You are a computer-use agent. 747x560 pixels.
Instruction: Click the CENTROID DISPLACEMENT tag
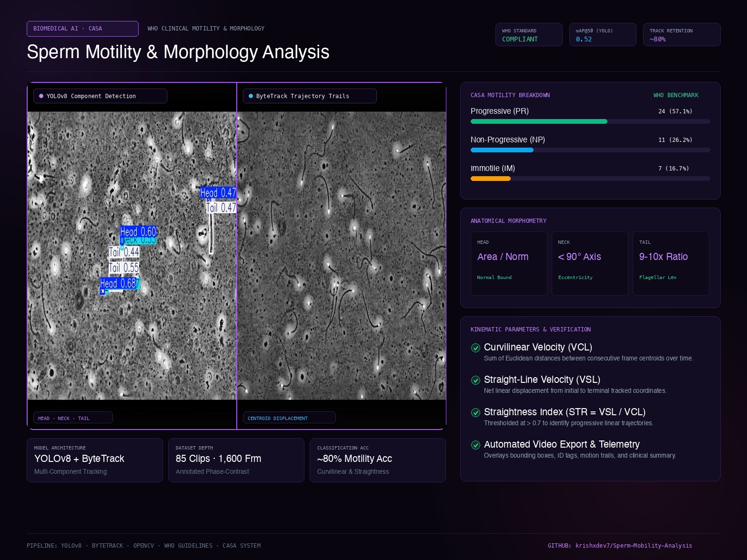pyautogui.click(x=289, y=418)
